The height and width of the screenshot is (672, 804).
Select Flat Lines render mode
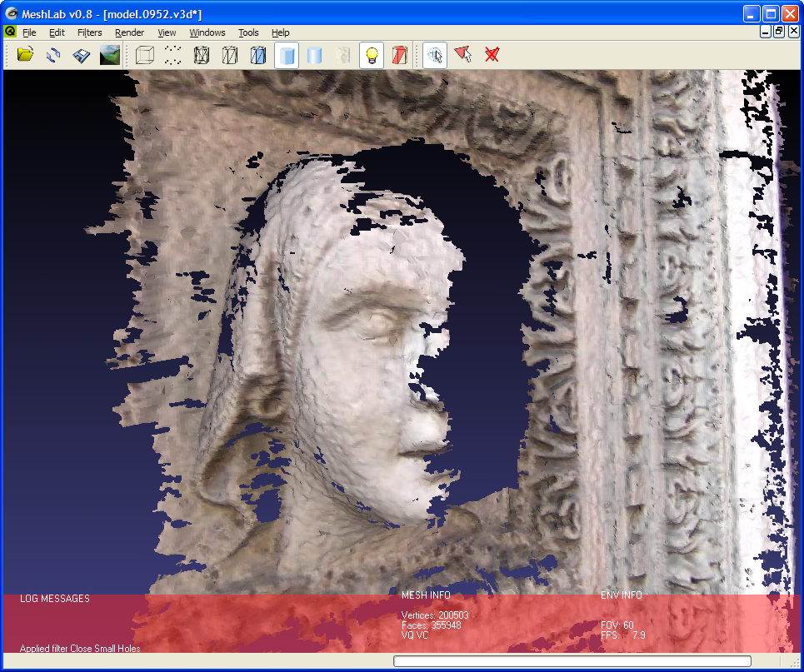[258, 56]
